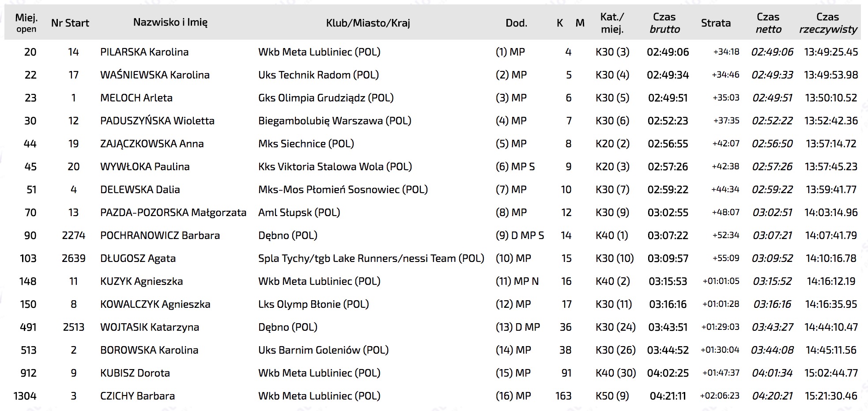Select the "Kat./miej." column header
Image resolution: width=868 pixels, height=411 pixels.
tap(612, 23)
